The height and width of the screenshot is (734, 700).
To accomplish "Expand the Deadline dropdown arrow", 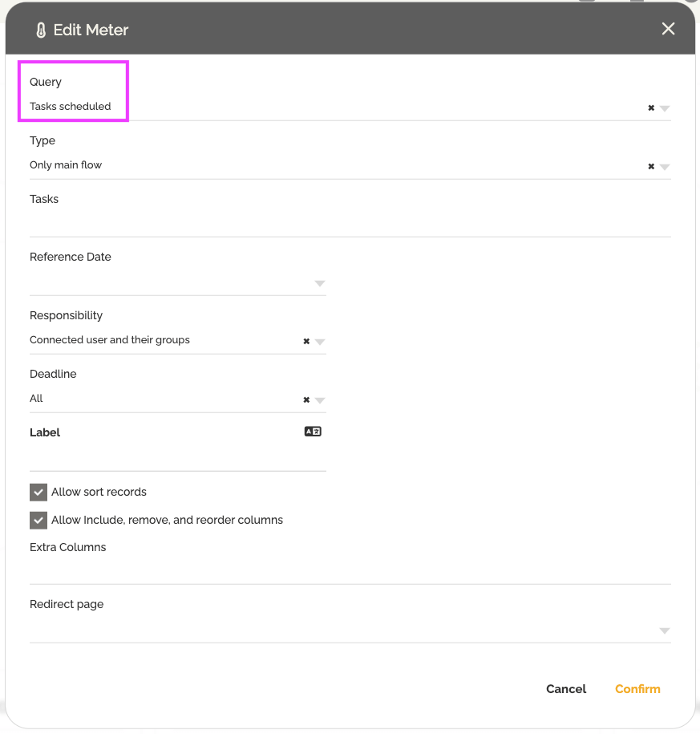I will click(x=320, y=400).
